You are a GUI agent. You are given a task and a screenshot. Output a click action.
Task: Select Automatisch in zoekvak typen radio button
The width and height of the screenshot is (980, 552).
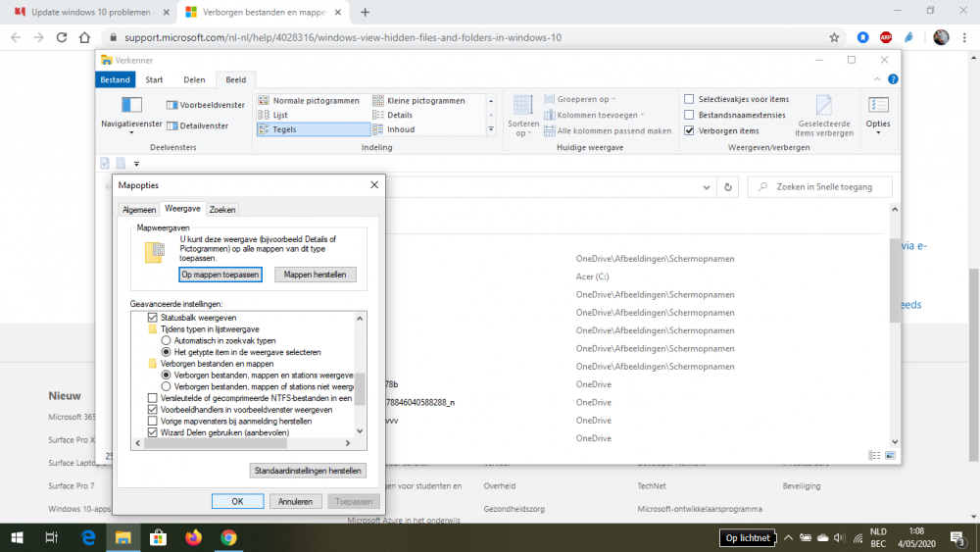[x=166, y=340]
